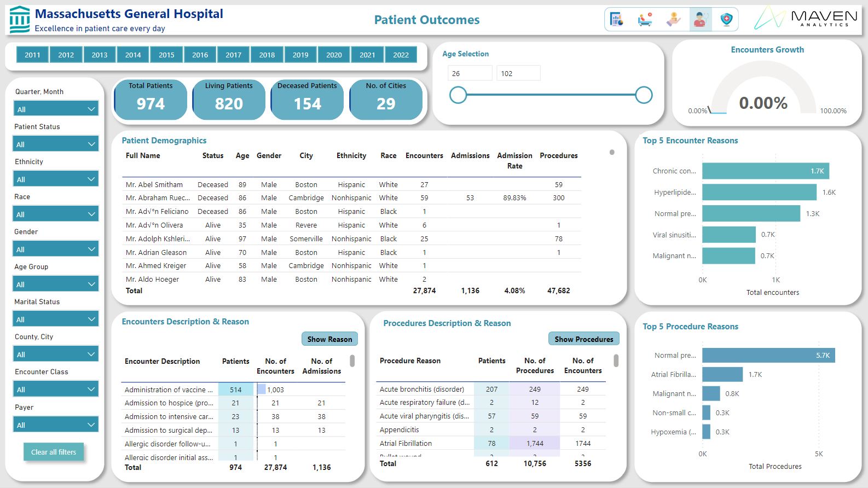This screenshot has height=488, width=868.
Task: Click the Clear all filters button
Action: [54, 452]
